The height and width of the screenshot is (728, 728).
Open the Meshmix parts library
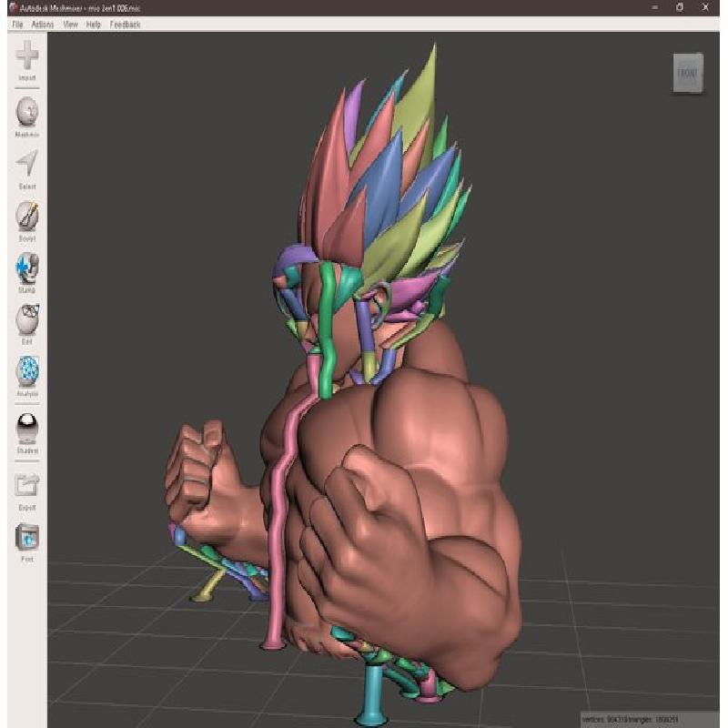point(27,112)
